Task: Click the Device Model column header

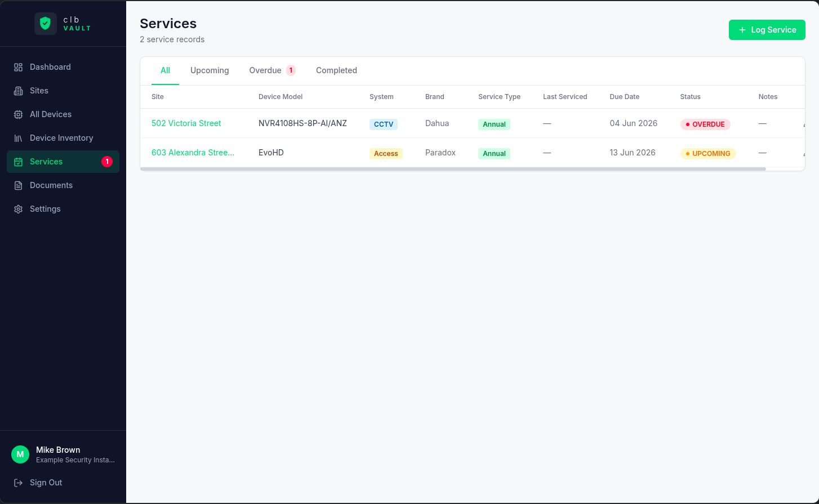Action: (x=281, y=97)
